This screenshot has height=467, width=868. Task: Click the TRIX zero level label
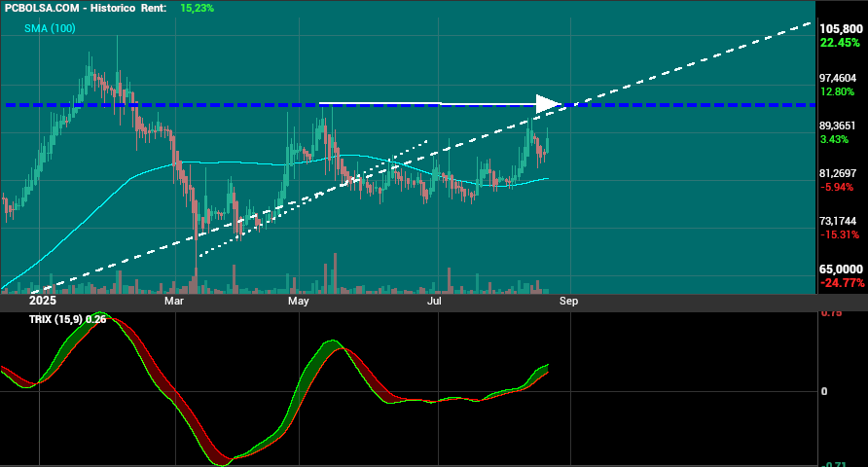[x=824, y=392]
